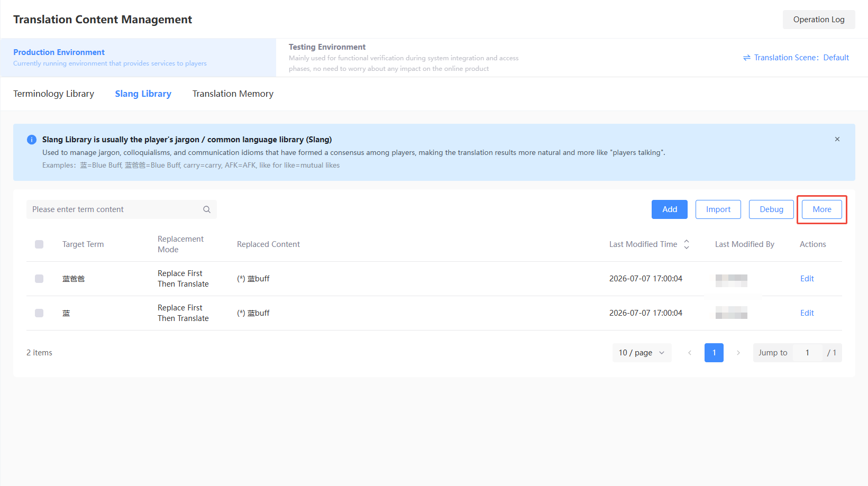Check the row for 蓝 term
This screenshot has width=868, height=486.
point(39,313)
